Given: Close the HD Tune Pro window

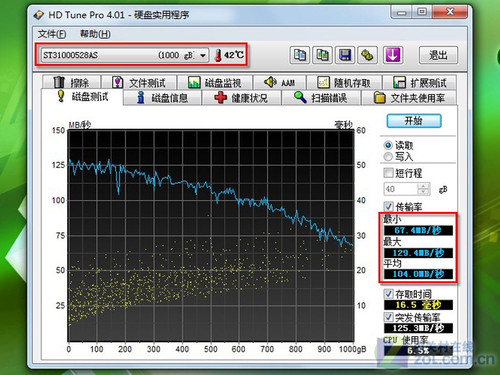Looking at the screenshot, I should pos(450,12).
